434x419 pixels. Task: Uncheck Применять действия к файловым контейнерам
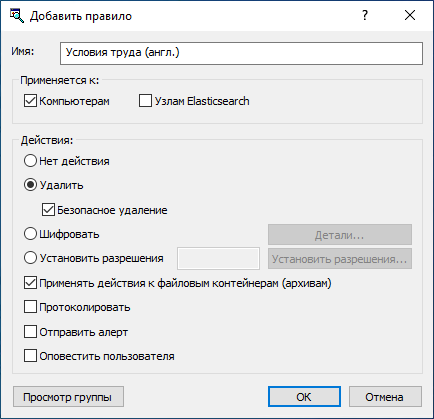(x=30, y=283)
